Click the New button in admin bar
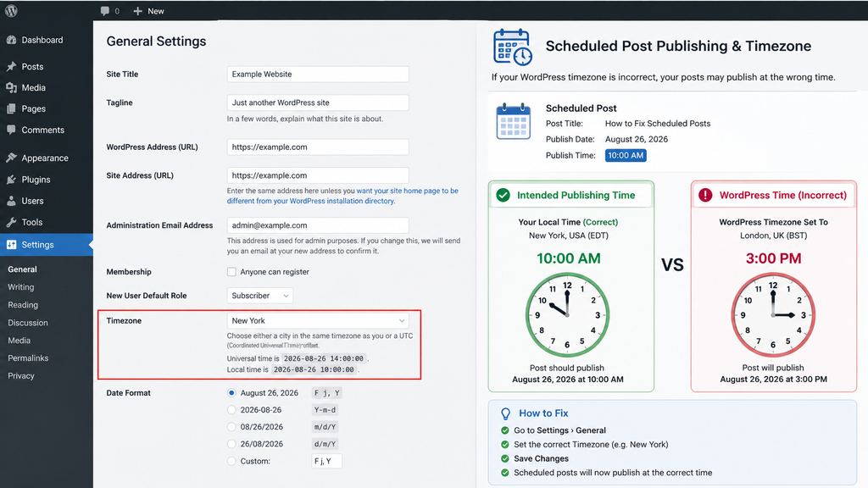 149,11
